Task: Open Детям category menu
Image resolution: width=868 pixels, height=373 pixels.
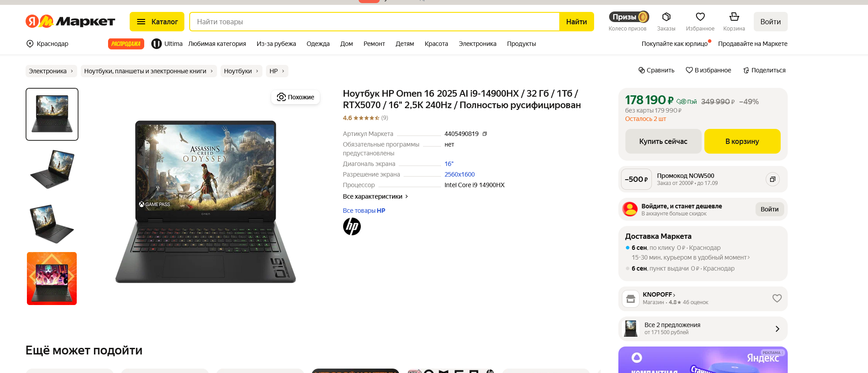Action: tap(404, 44)
